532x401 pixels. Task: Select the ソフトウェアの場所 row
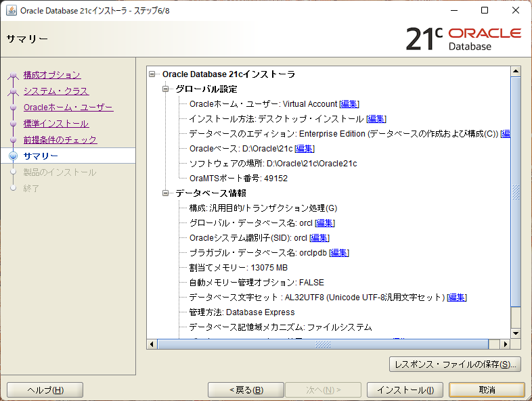[x=273, y=164]
